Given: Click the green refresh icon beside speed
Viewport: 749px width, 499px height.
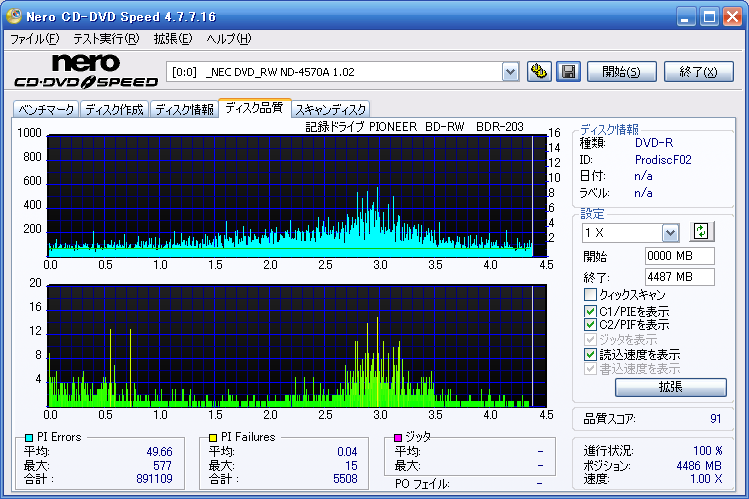Looking at the screenshot, I should pyautogui.click(x=701, y=232).
